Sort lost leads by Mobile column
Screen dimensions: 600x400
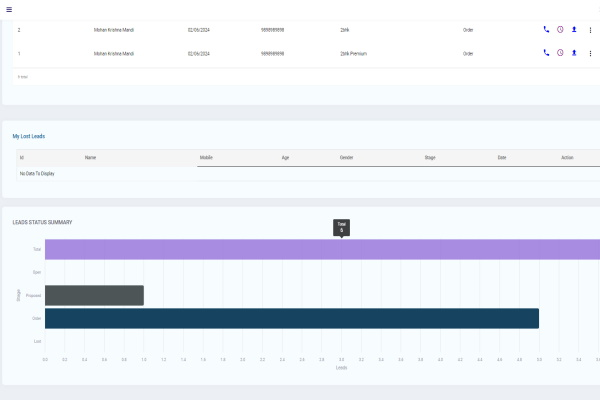206,158
